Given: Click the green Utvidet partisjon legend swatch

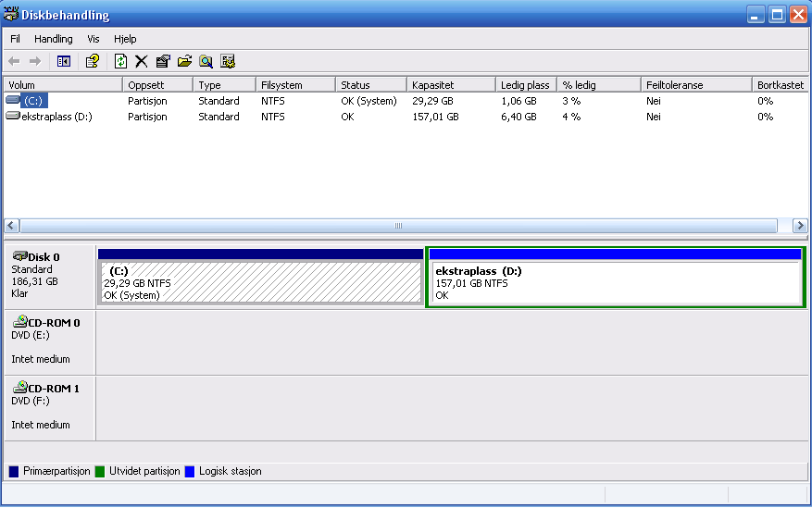Looking at the screenshot, I should [100, 471].
